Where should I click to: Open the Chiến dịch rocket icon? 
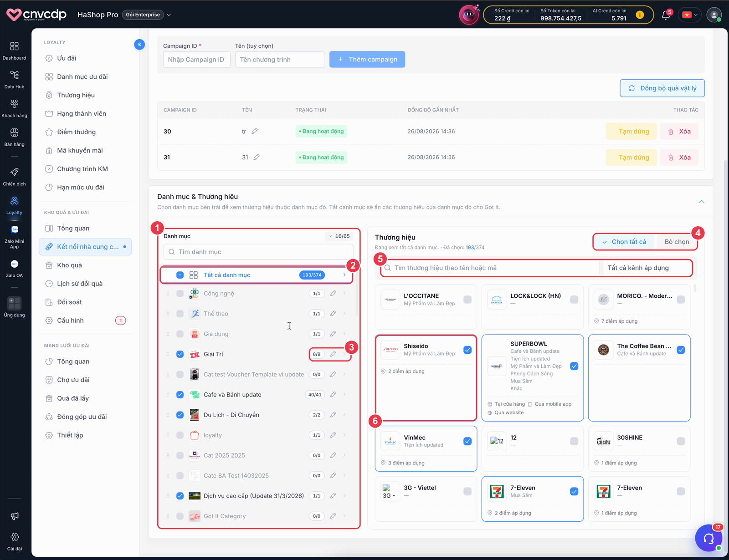tap(14, 172)
